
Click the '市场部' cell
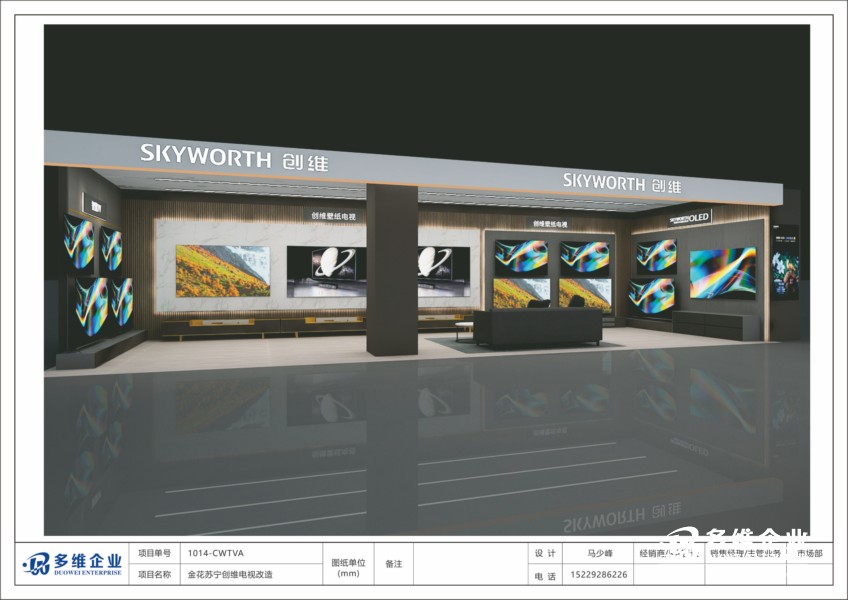[x=810, y=553]
